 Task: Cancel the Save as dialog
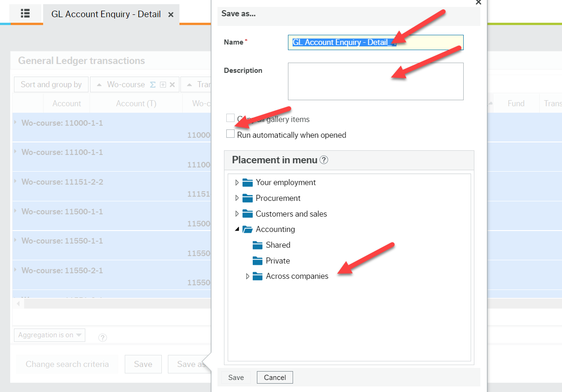coord(275,377)
